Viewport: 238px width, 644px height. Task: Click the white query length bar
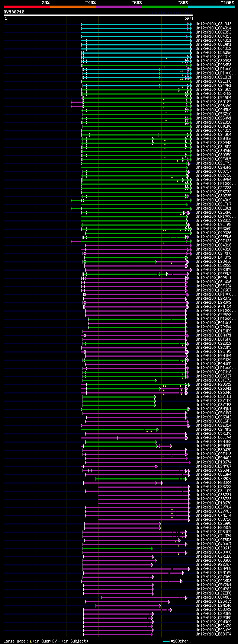tap(98, 15)
